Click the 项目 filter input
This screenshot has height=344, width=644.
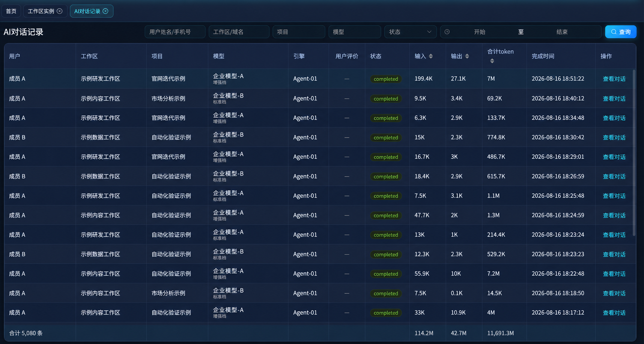[299, 32]
